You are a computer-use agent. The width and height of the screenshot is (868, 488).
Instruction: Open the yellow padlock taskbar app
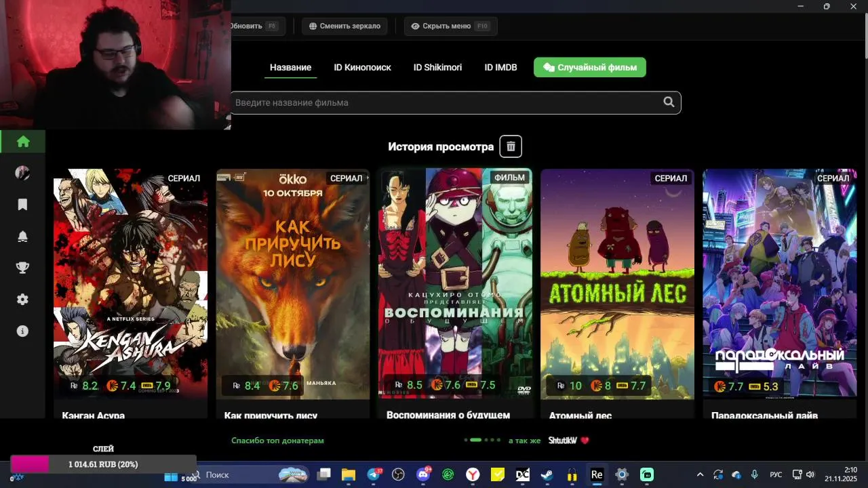pyautogui.click(x=572, y=474)
